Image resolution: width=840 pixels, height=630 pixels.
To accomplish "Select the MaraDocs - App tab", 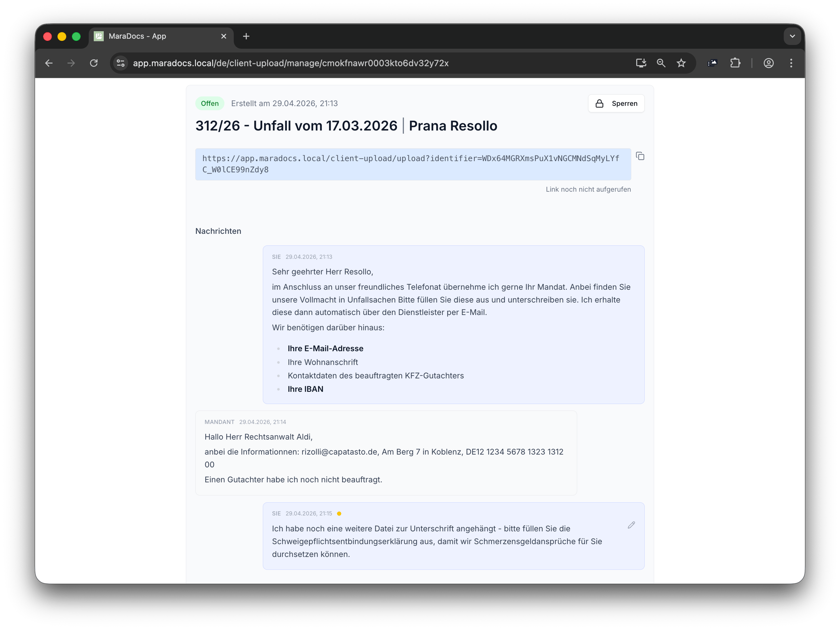I will 152,36.
